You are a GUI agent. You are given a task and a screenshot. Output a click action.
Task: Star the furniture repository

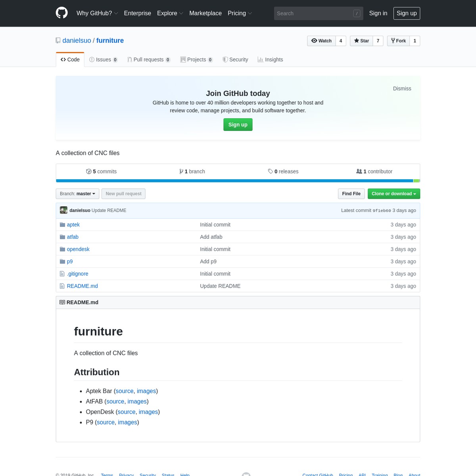(361, 41)
